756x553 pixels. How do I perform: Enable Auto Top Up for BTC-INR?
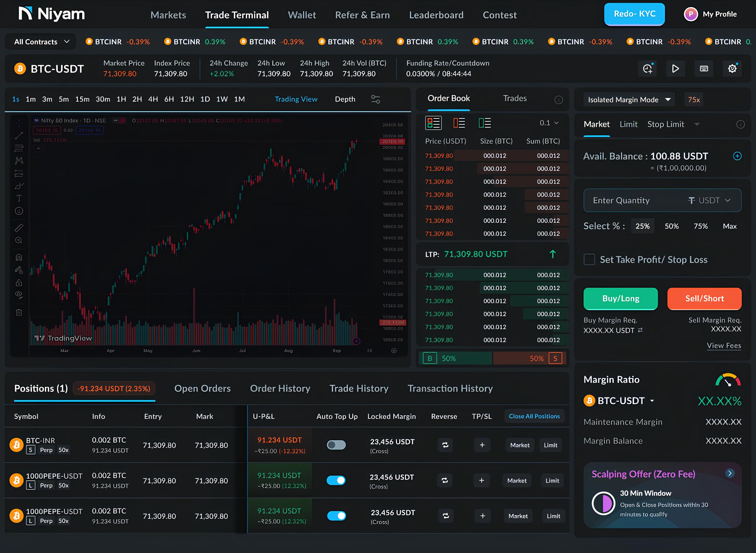pyautogui.click(x=336, y=445)
